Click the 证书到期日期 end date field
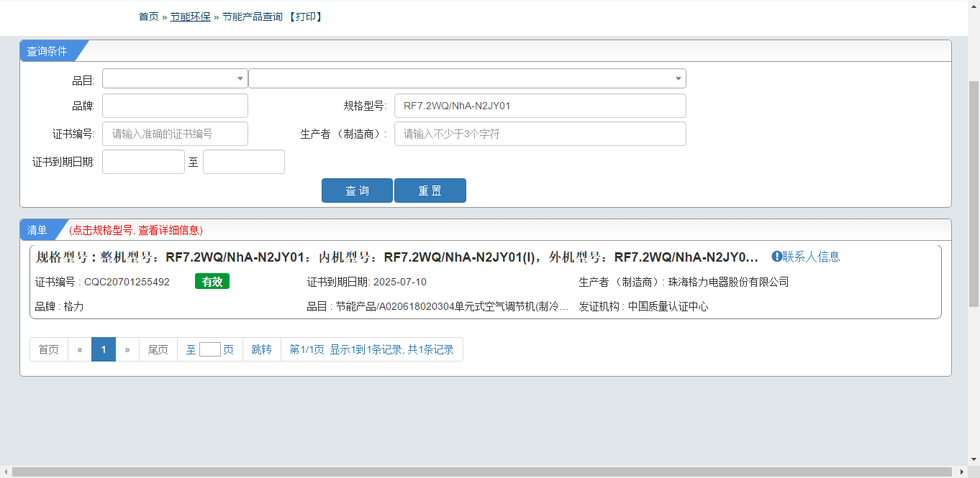The width and height of the screenshot is (980, 478). coord(244,162)
